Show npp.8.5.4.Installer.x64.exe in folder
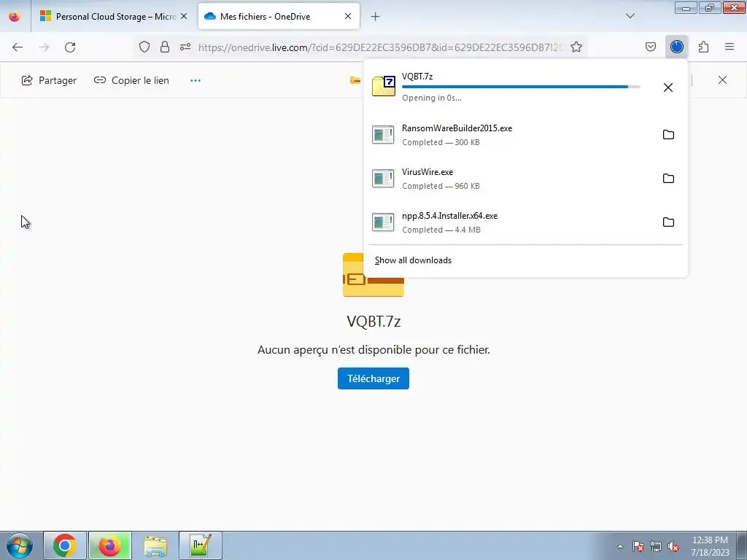 point(668,222)
